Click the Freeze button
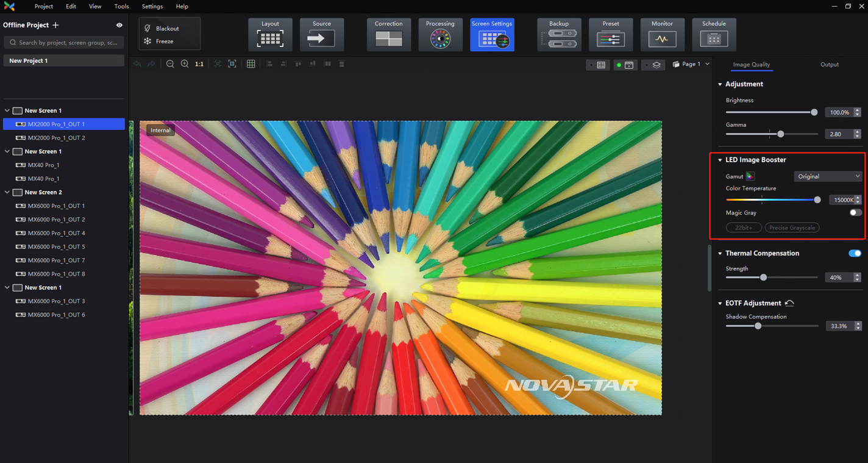868x463 pixels. (x=158, y=41)
